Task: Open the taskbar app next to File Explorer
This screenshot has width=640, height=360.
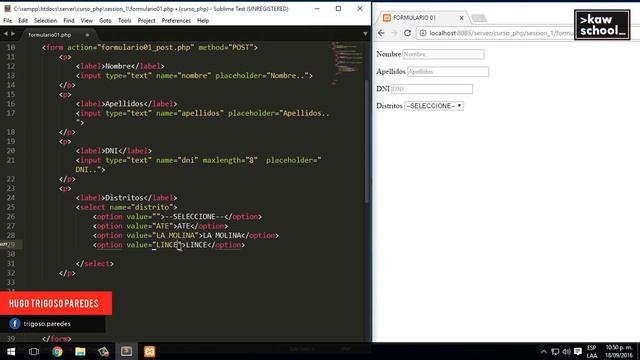Action: tap(103, 351)
